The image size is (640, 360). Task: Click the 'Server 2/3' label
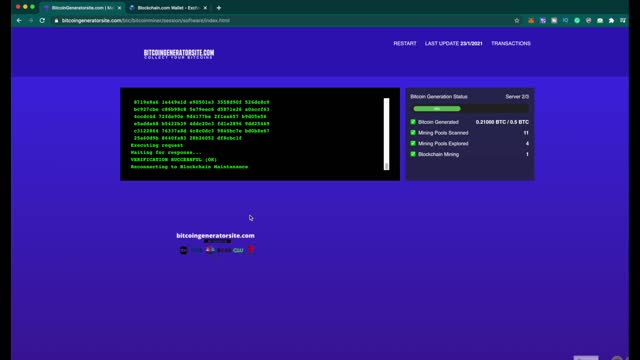[x=517, y=97]
